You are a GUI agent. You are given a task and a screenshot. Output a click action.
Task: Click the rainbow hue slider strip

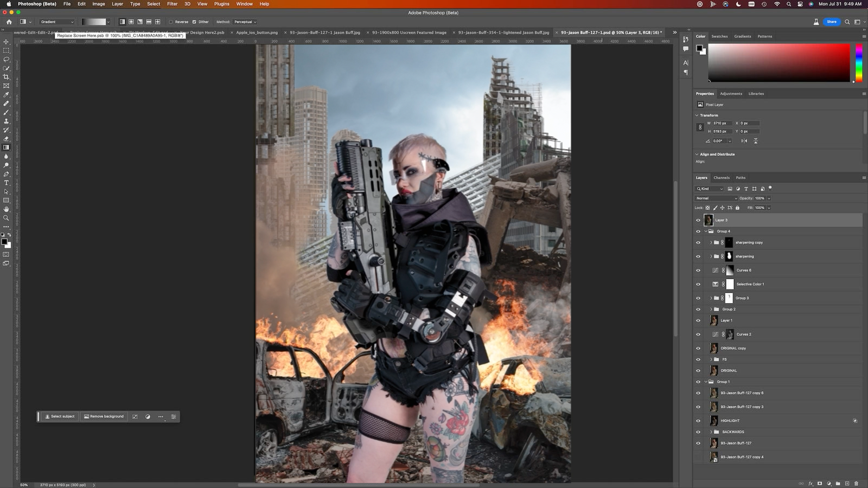coord(859,63)
